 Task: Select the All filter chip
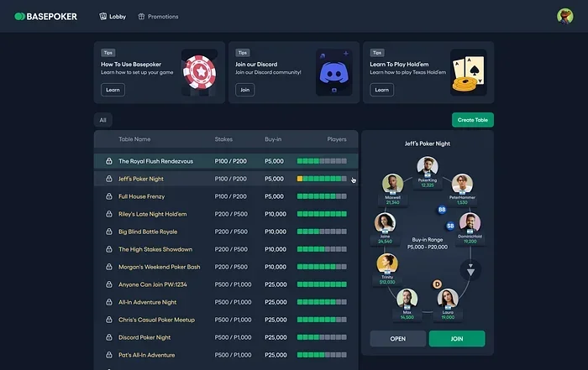[102, 120]
